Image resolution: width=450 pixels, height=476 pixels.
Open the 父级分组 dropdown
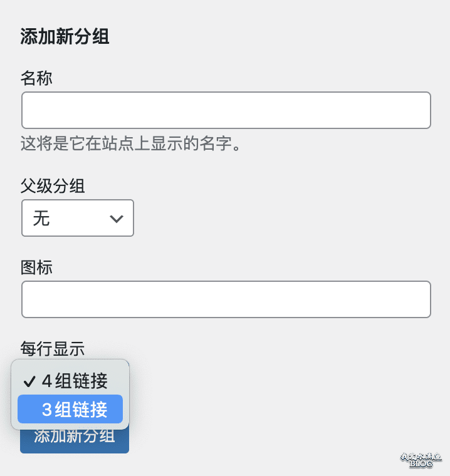click(78, 218)
